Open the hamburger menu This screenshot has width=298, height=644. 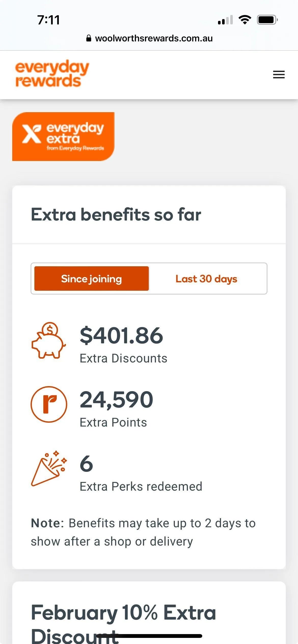[x=279, y=75]
